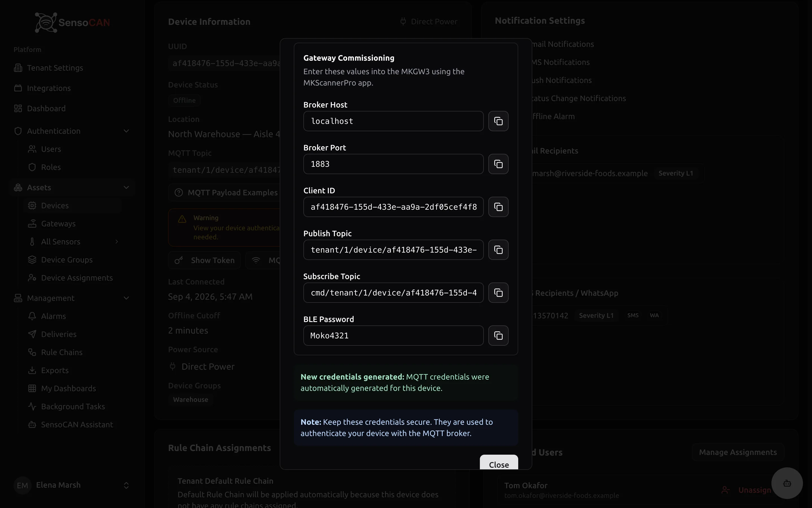Copy the Broker Host value
This screenshot has width=812, height=508.
[x=498, y=121]
